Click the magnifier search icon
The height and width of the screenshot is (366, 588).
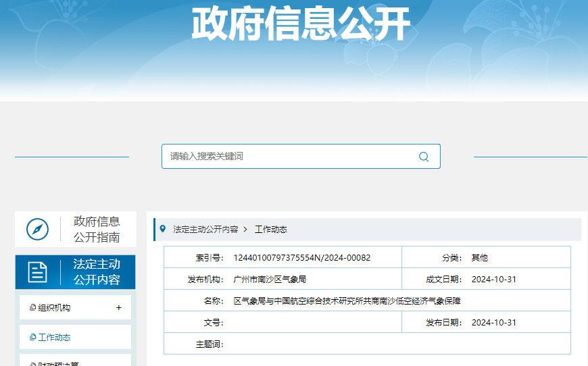tap(424, 157)
